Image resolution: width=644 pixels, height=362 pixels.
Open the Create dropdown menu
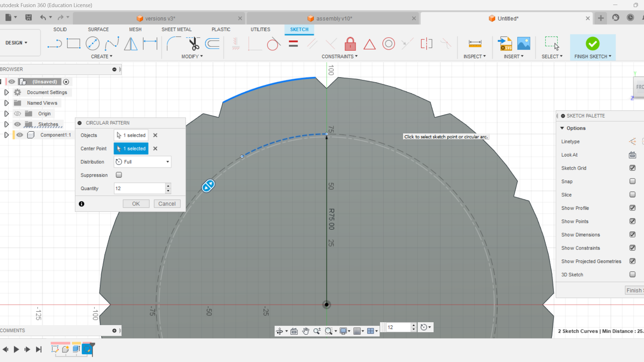pyautogui.click(x=102, y=56)
